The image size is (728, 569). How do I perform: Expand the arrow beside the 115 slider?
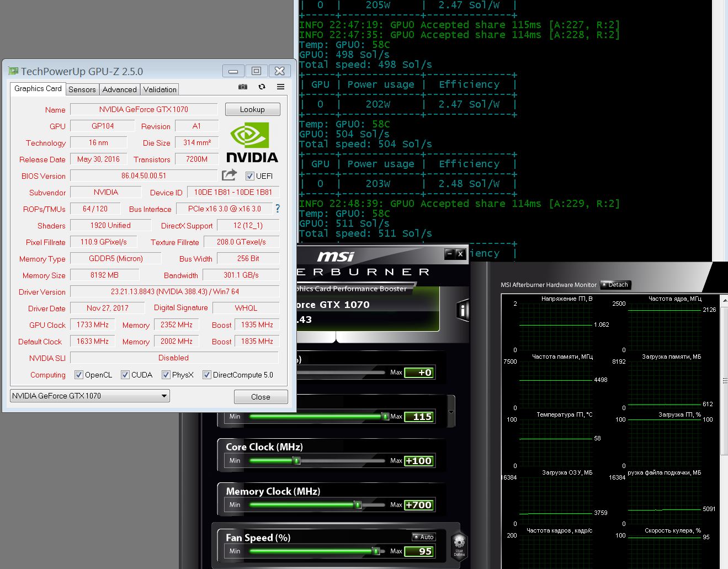coord(451,412)
